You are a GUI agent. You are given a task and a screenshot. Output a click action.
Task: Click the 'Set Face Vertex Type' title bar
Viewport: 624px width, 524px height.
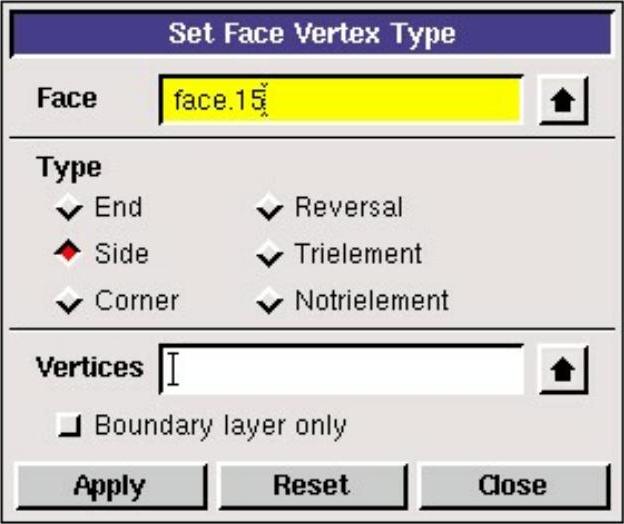(311, 34)
